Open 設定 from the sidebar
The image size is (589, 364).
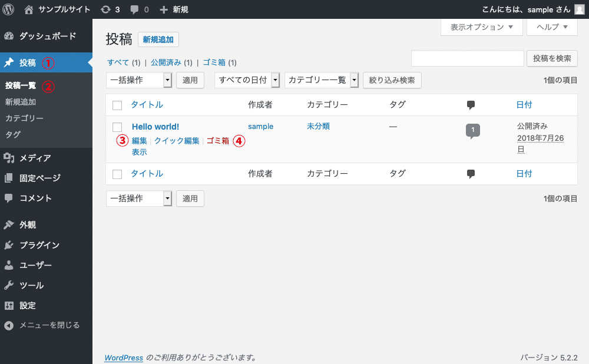[27, 306]
